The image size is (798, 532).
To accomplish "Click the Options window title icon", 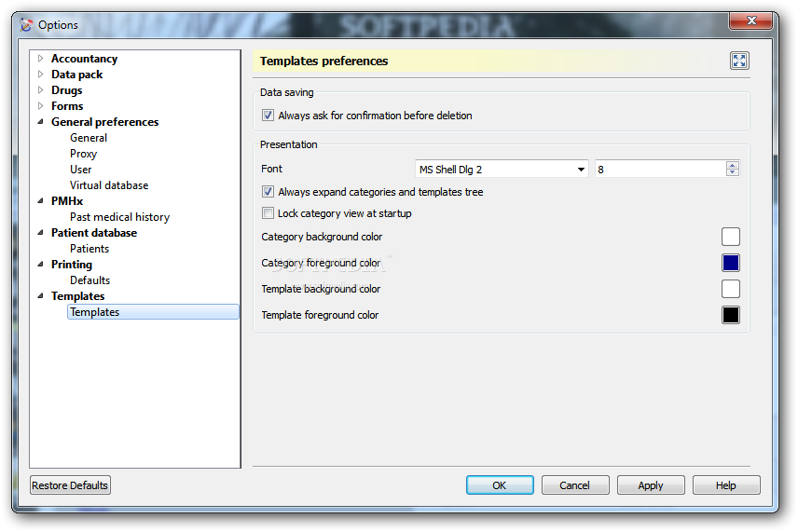I will [25, 24].
